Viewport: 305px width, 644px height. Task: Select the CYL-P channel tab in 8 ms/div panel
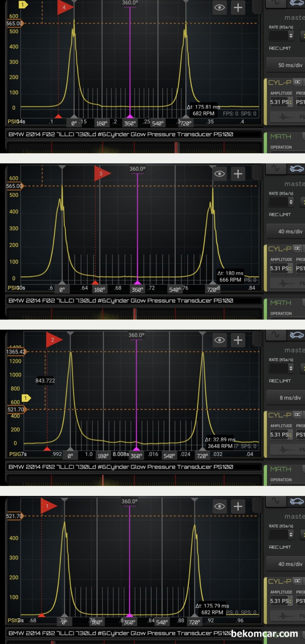[280, 415]
